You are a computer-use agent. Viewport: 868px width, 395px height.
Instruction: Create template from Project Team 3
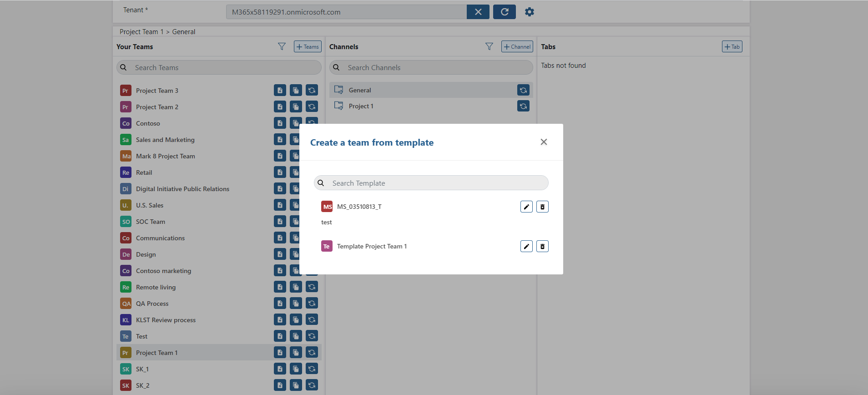pyautogui.click(x=280, y=90)
